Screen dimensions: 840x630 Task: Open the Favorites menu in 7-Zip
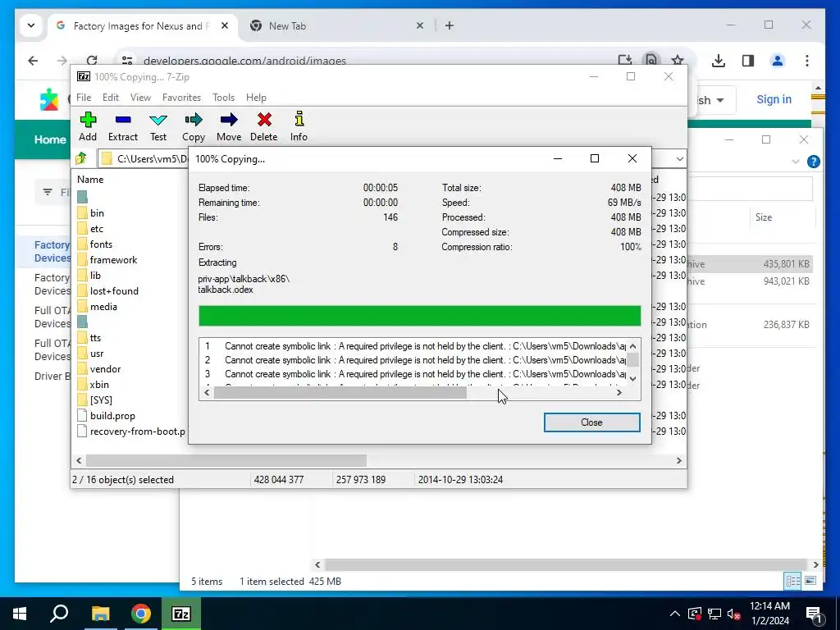click(181, 98)
